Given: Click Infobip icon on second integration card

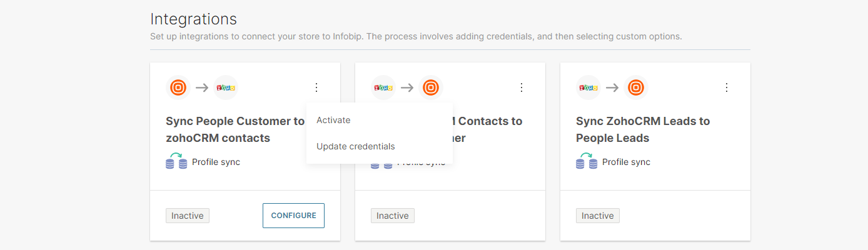Looking at the screenshot, I should pos(430,87).
